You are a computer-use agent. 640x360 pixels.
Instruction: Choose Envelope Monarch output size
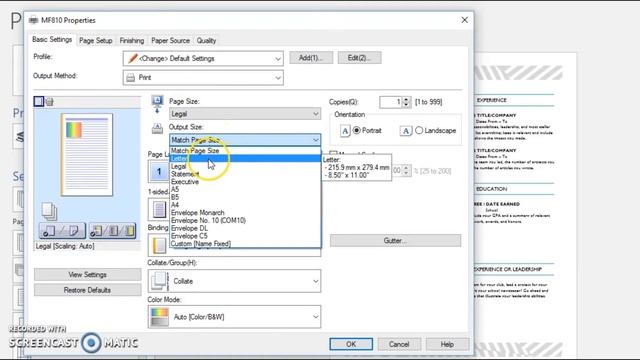tap(245, 213)
